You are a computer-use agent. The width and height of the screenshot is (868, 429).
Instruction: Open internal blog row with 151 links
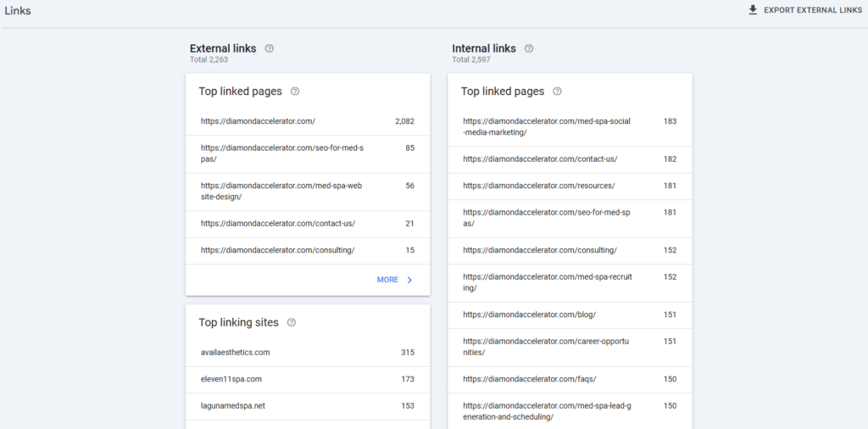click(570, 315)
